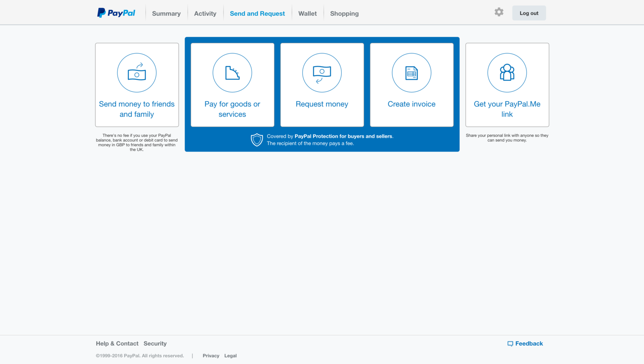The width and height of the screenshot is (644, 364).
Task: Open the Summary tab
Action: 166,13
